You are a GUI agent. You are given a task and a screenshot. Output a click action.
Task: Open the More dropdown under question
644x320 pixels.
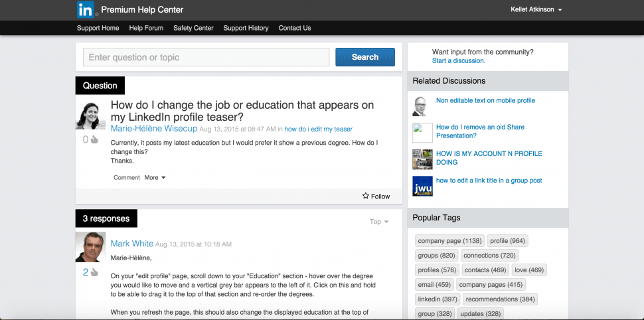coord(155,178)
